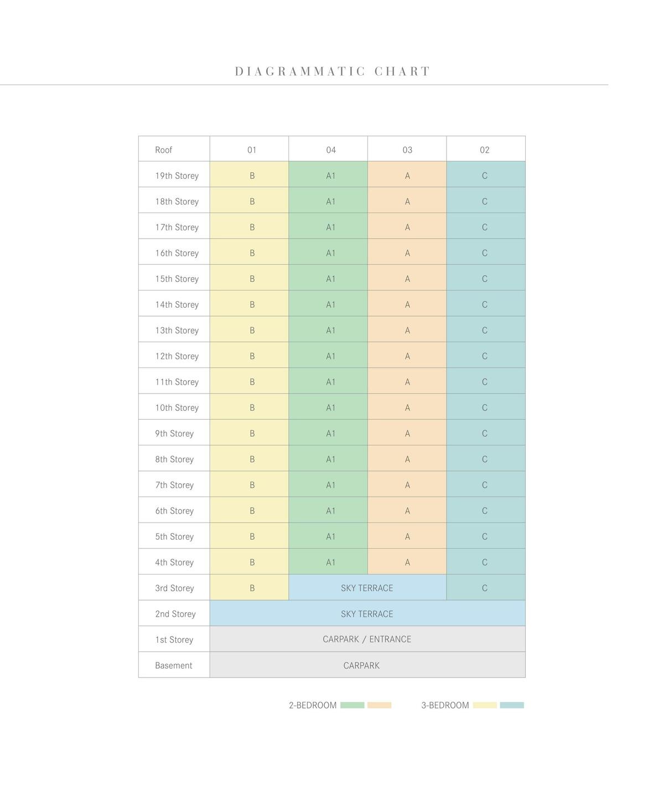Select unit B on the 19th Storey

coord(249,174)
